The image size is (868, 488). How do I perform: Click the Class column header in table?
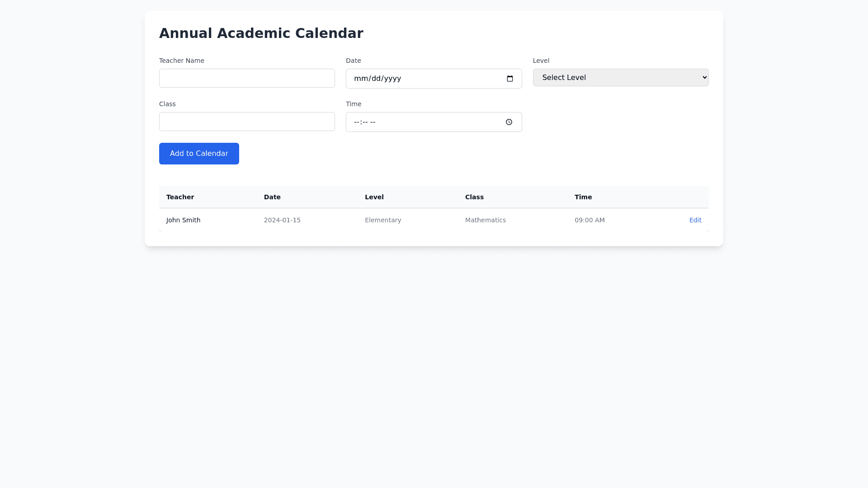[x=474, y=197]
